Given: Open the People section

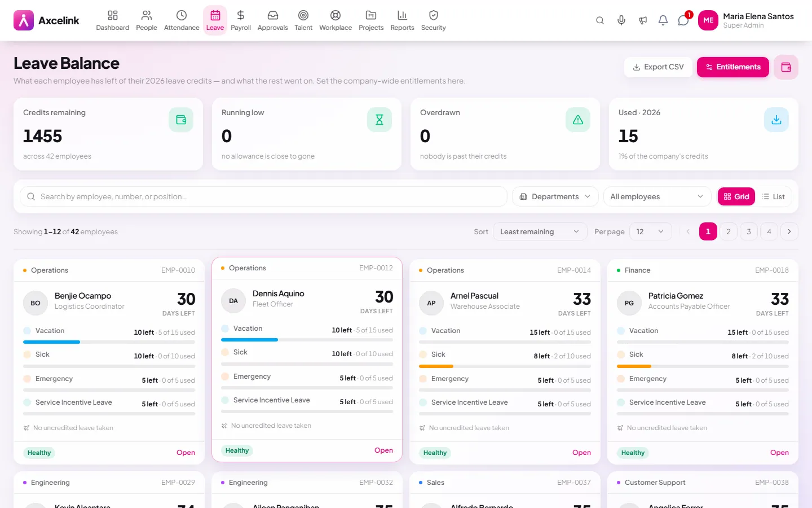Looking at the screenshot, I should tap(147, 20).
